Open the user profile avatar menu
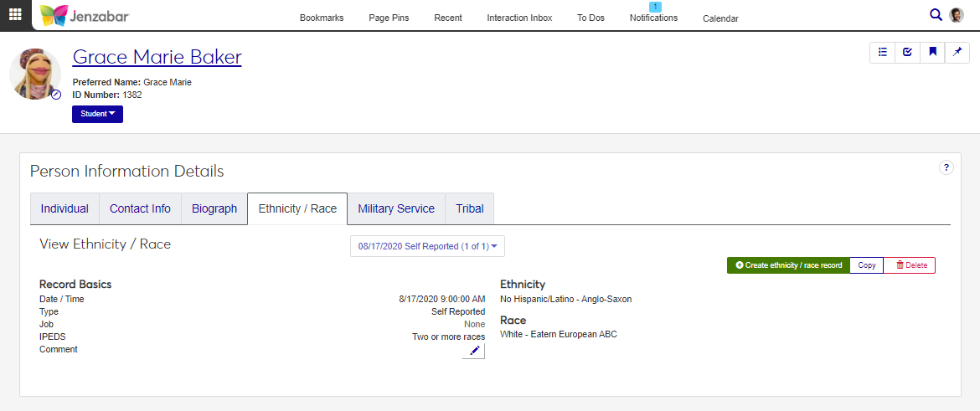This screenshot has height=411, width=980. pos(957,15)
